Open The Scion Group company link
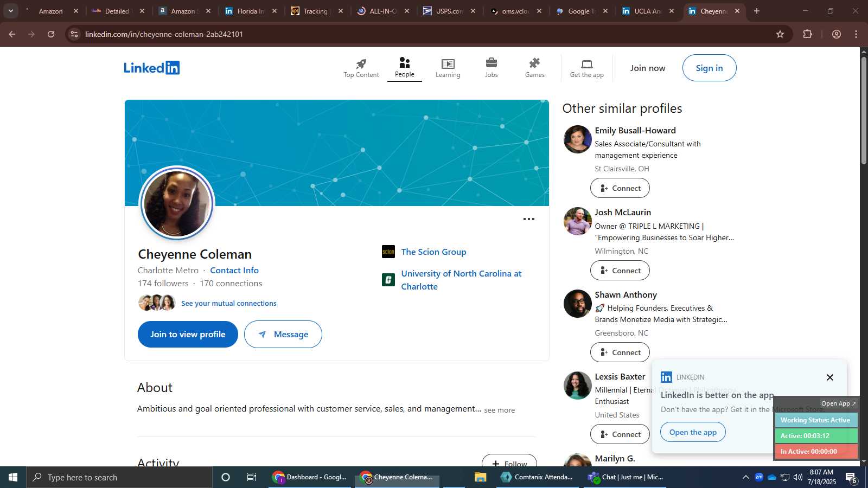 (433, 252)
